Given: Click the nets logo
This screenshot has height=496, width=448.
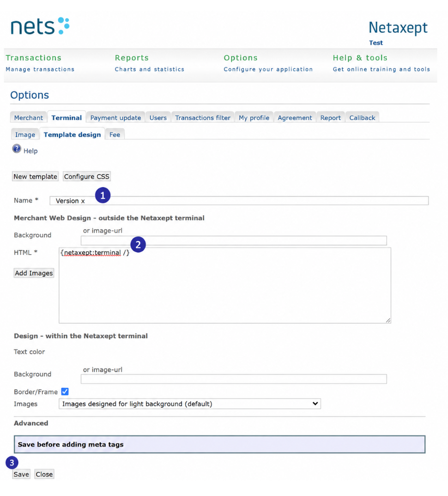Looking at the screenshot, I should 40,26.
